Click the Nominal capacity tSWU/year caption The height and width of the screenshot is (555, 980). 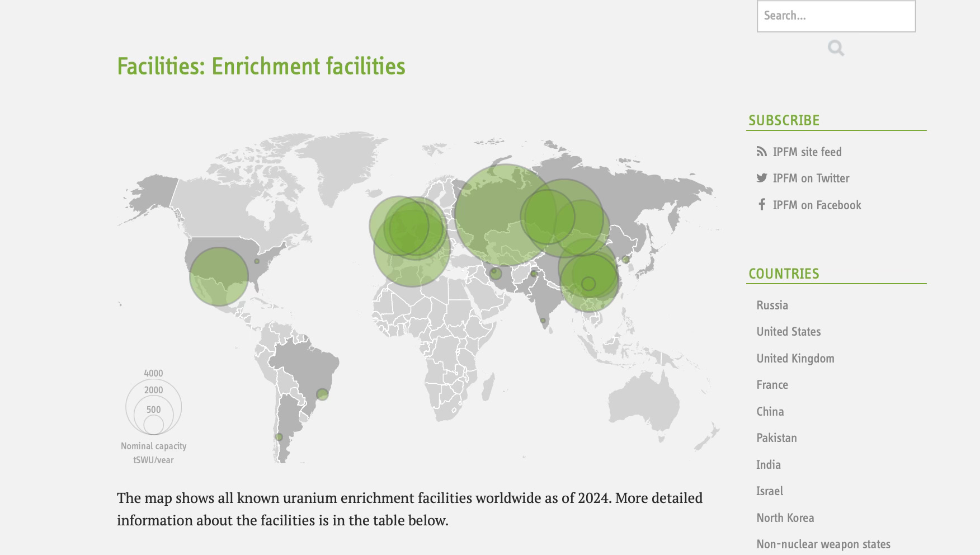coord(153,453)
